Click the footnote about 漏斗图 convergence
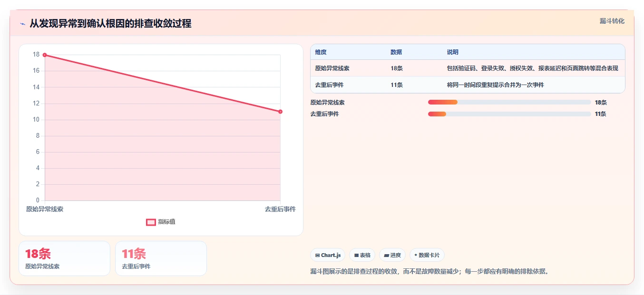 click(429, 272)
